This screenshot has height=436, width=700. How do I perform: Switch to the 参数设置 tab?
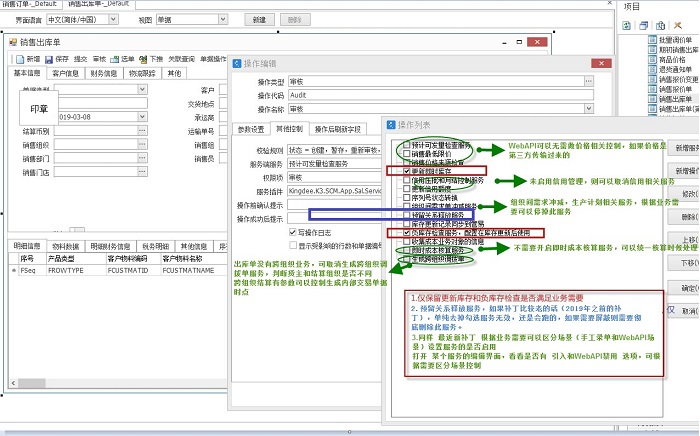251,129
